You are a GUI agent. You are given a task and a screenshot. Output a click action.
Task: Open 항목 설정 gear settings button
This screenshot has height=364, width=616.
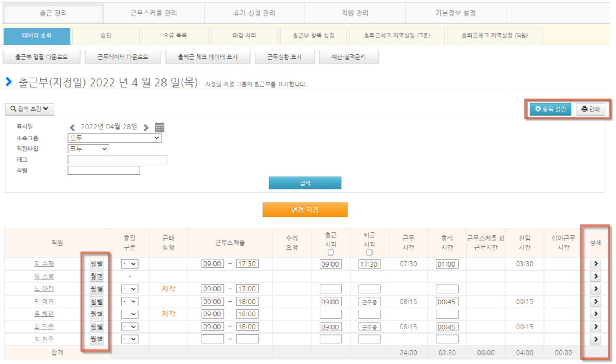point(550,109)
